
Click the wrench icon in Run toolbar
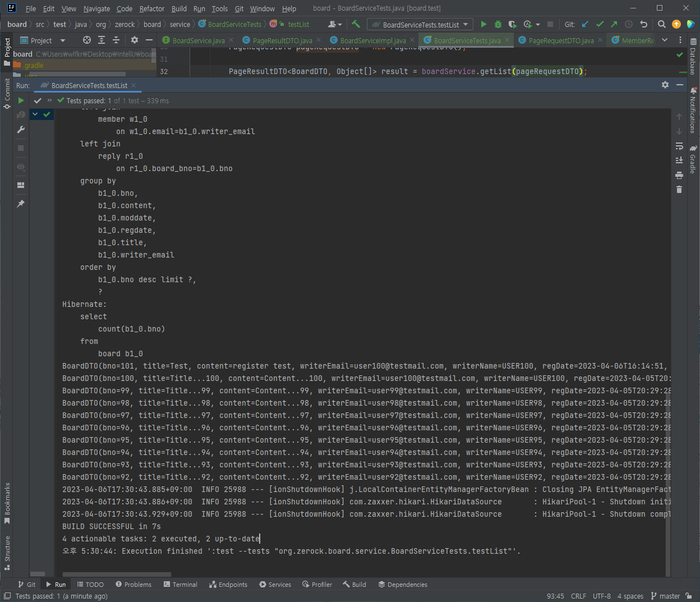21,130
